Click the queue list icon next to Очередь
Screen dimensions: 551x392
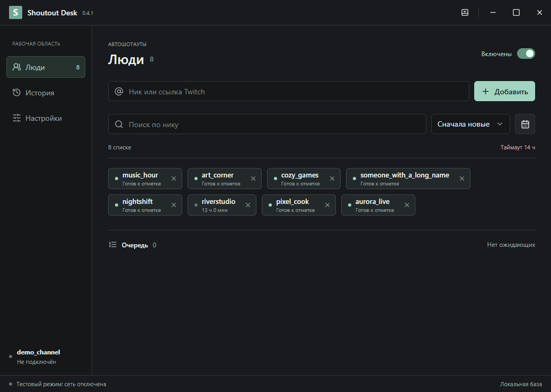click(x=112, y=245)
